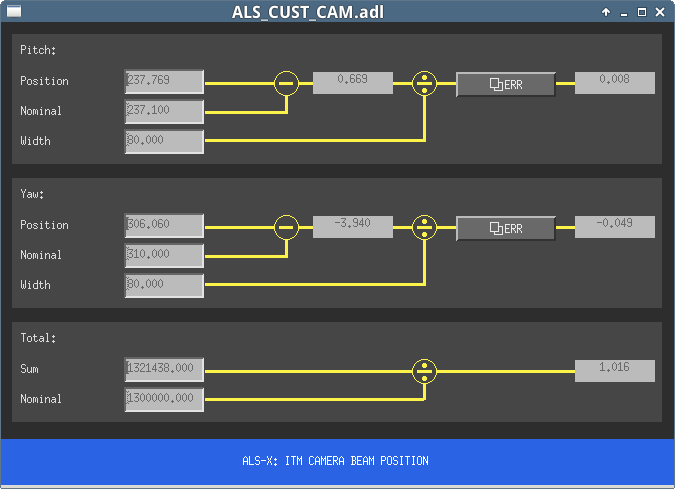The image size is (675, 489).
Task: Edit the Total Nominal field 1300000.000
Action: coord(164,400)
